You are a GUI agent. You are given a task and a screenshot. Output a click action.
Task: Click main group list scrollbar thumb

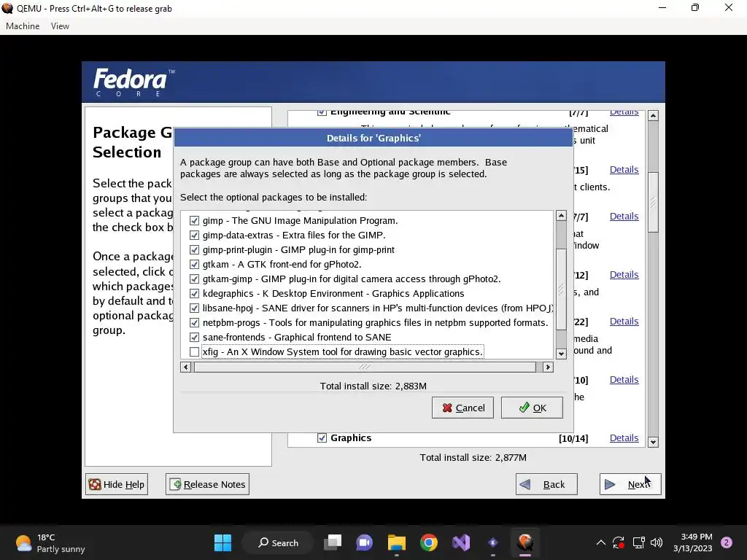point(653,202)
